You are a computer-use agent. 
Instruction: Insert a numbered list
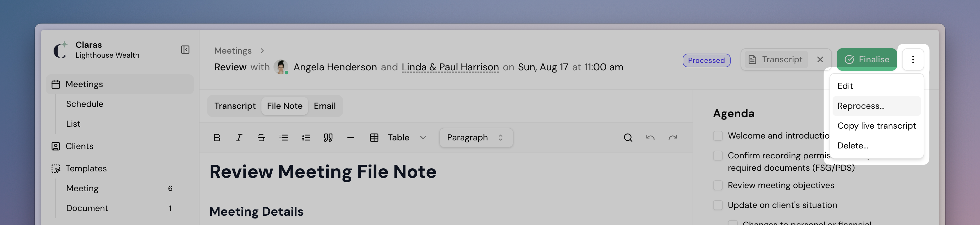pos(306,137)
